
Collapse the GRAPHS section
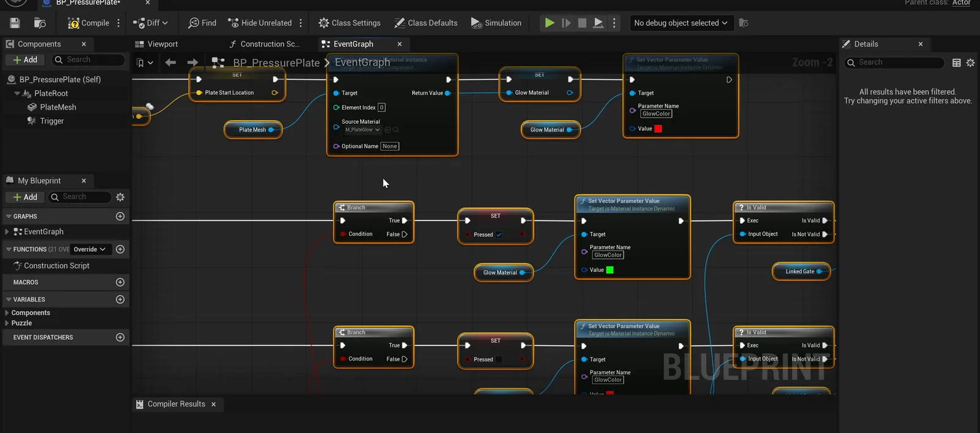(x=9, y=216)
